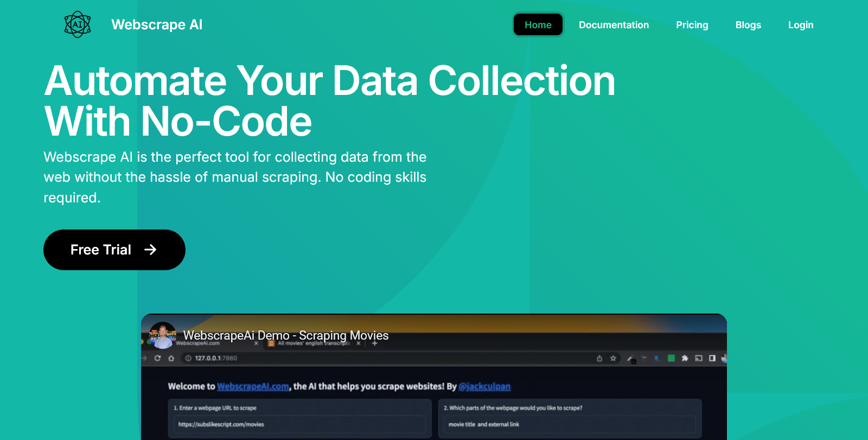868x440 pixels.
Task: Close the All movies transcripts tab
Action: tap(359, 343)
